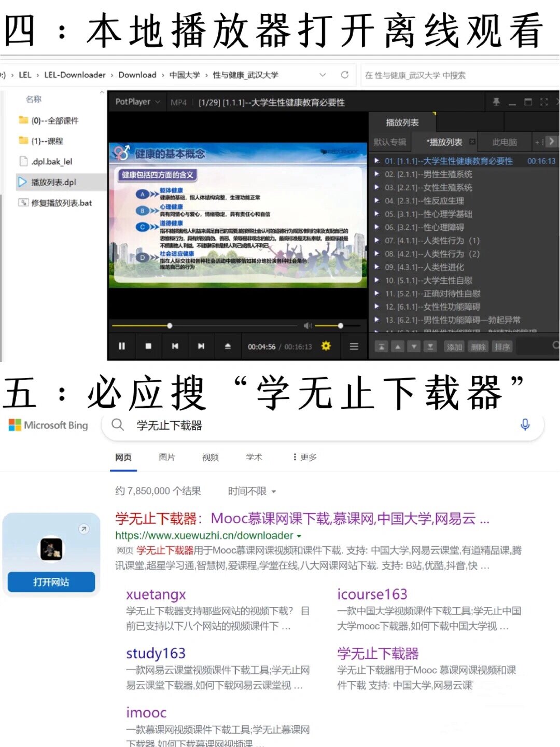560x747 pixels.
Task: Skip to the previous track in PotPlayer
Action: pyautogui.click(x=175, y=346)
